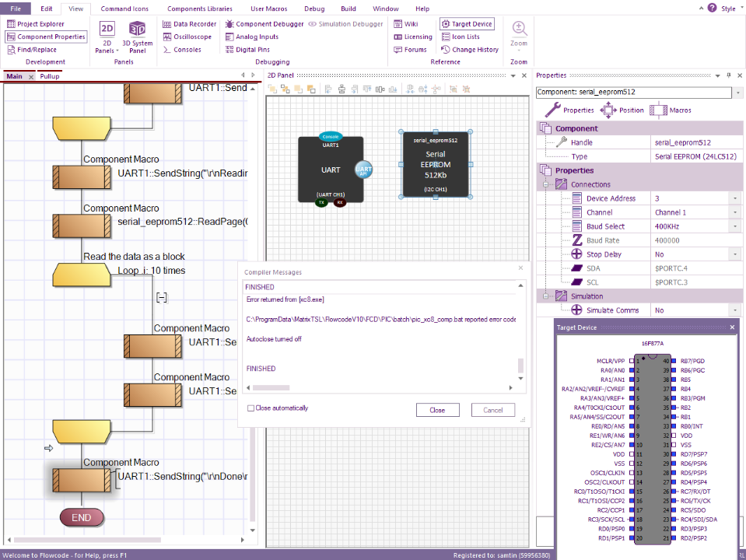Click Close in Compiler Messages dialog
Viewport: 746px width, 560px height.
[x=438, y=410]
